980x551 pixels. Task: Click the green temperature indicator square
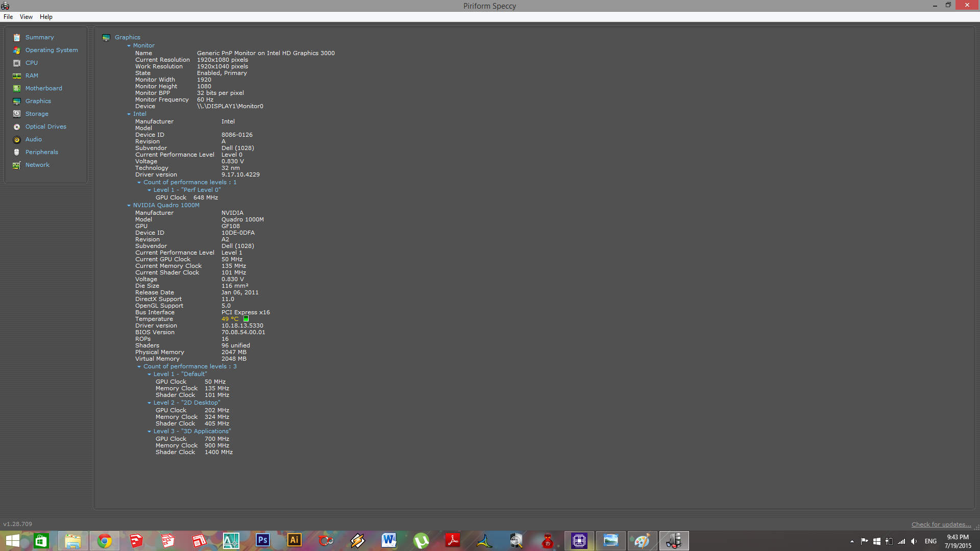coord(246,319)
